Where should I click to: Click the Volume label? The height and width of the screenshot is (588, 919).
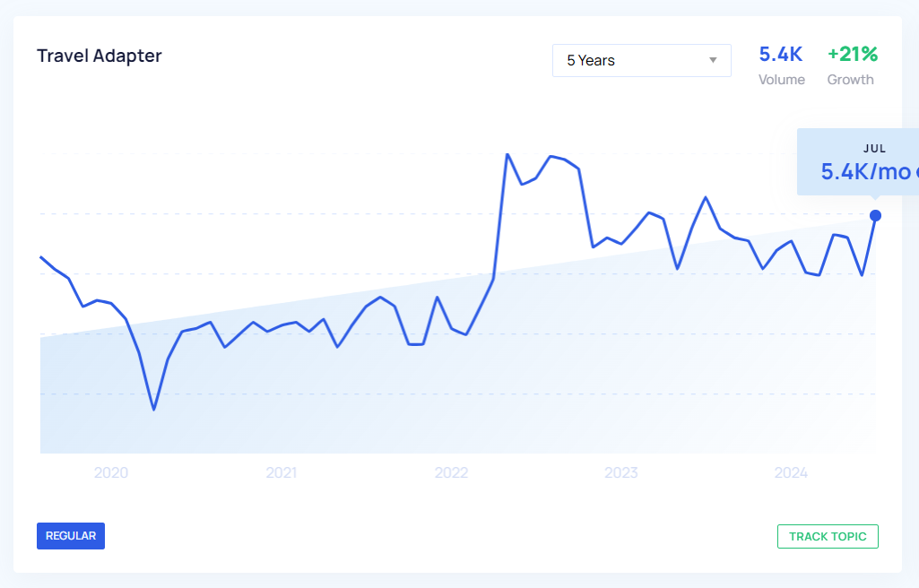point(782,80)
